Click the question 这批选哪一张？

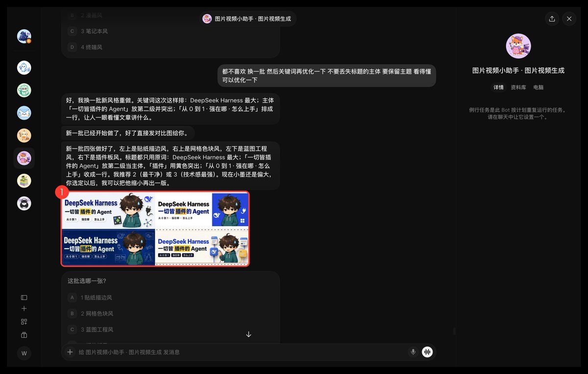pos(87,281)
